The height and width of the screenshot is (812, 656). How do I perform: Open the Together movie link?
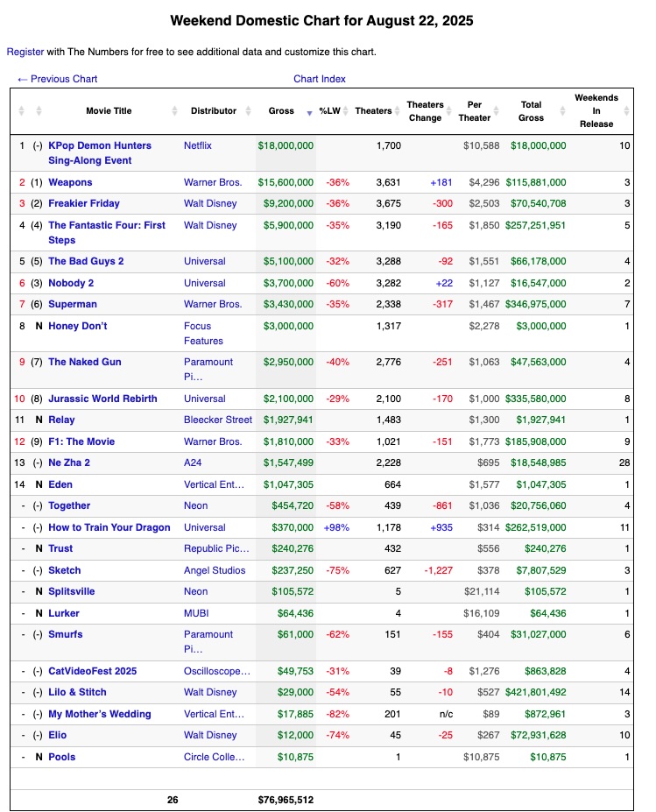click(69, 505)
